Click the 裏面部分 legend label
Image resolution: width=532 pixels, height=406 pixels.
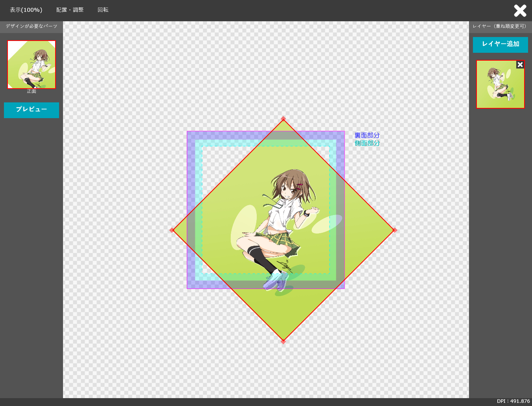tap(367, 135)
